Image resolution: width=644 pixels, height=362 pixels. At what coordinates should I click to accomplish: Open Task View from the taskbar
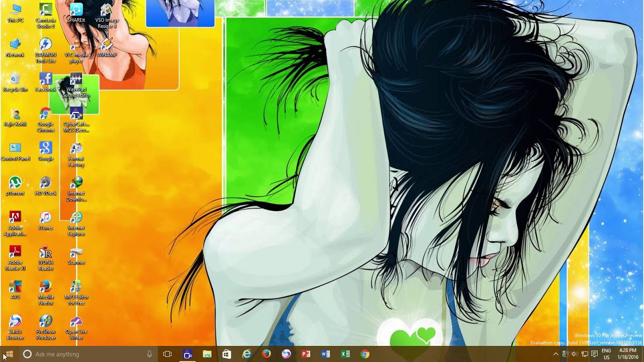[x=168, y=354]
